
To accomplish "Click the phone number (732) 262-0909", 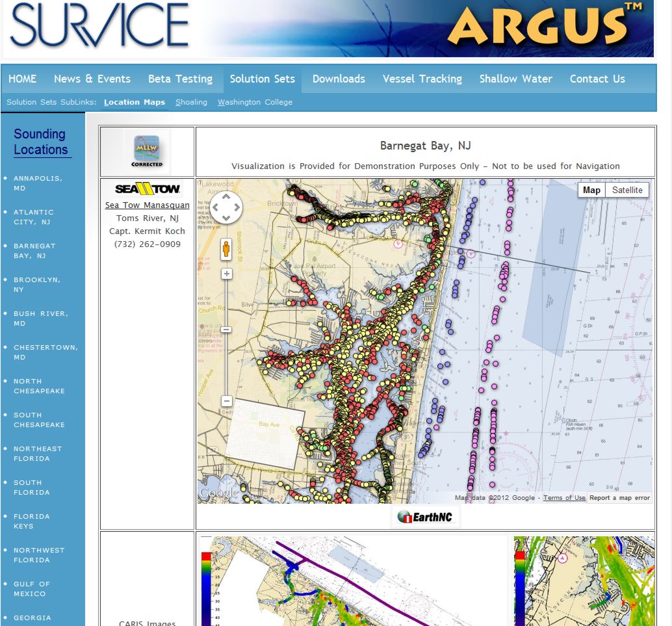I will click(148, 244).
